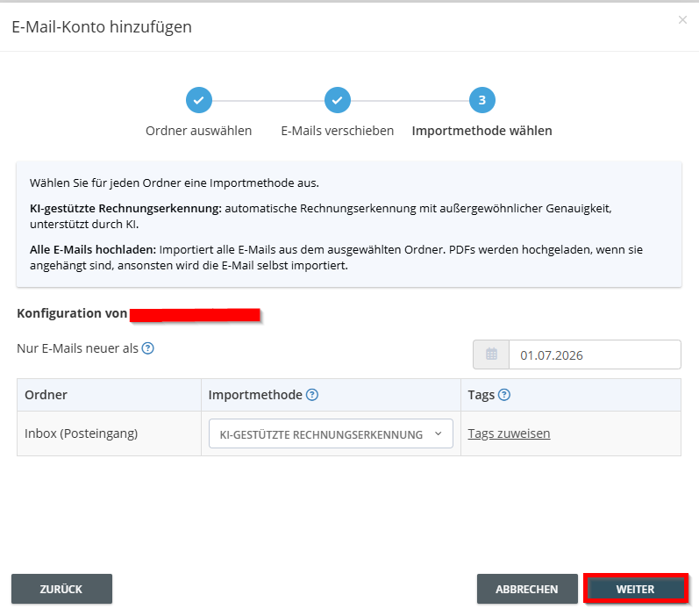
Task: Click the WEITER button
Action: pos(635,589)
